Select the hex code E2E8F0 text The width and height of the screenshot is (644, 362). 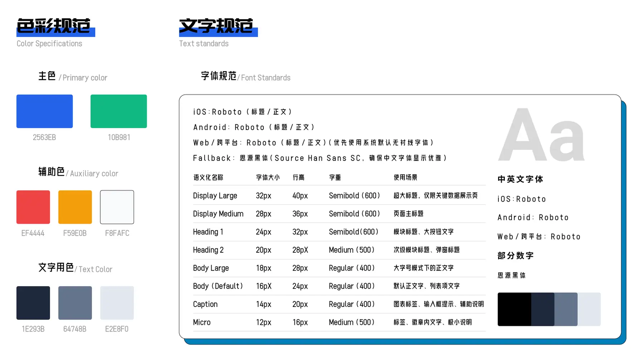coord(117,329)
